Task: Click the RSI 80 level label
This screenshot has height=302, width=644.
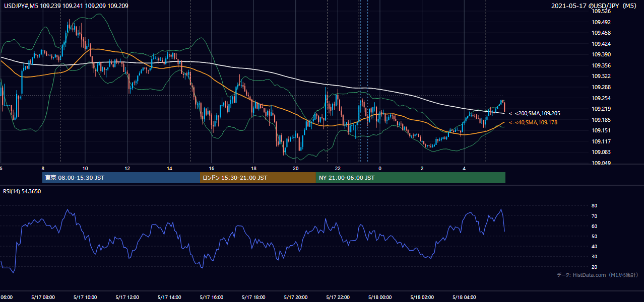Action: point(594,206)
